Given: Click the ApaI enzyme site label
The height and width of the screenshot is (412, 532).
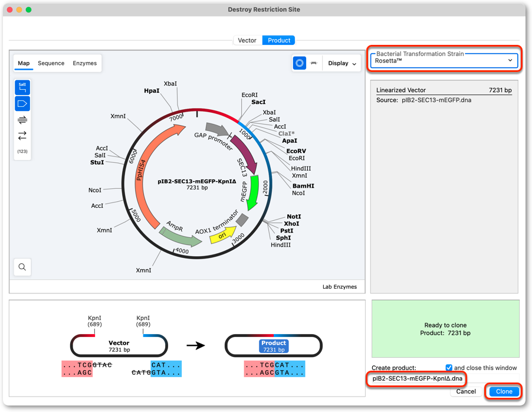Looking at the screenshot, I should [x=290, y=140].
